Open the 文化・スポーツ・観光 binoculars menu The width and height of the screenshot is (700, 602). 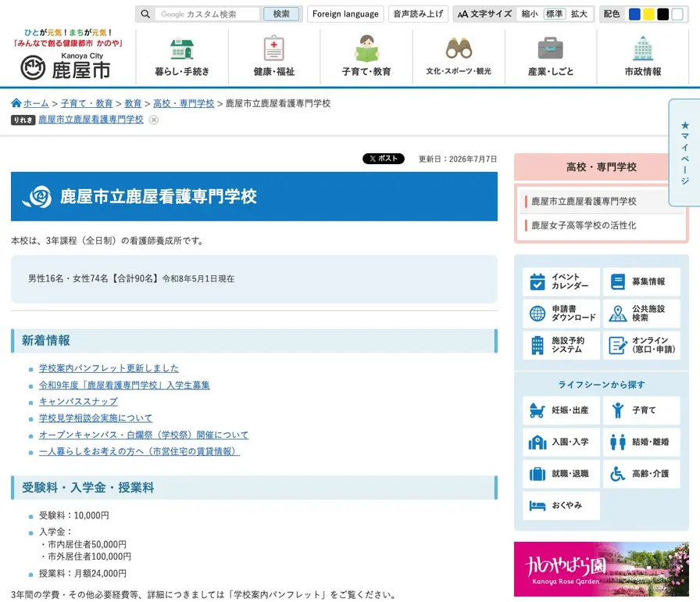459,57
